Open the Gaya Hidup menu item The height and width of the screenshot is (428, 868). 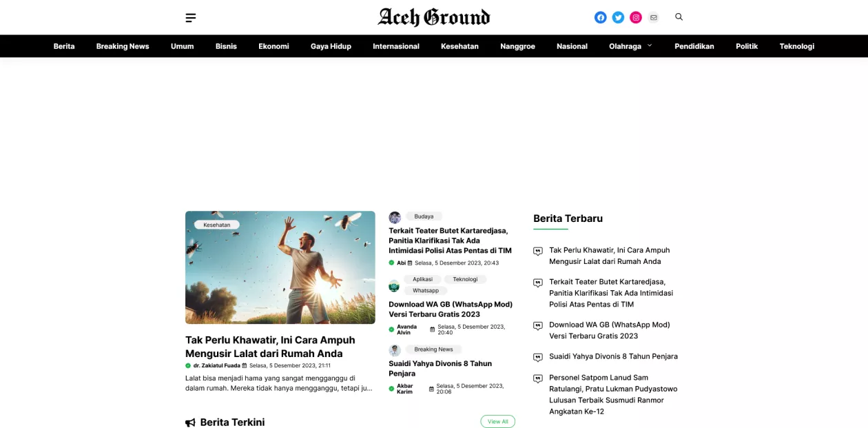331,46
